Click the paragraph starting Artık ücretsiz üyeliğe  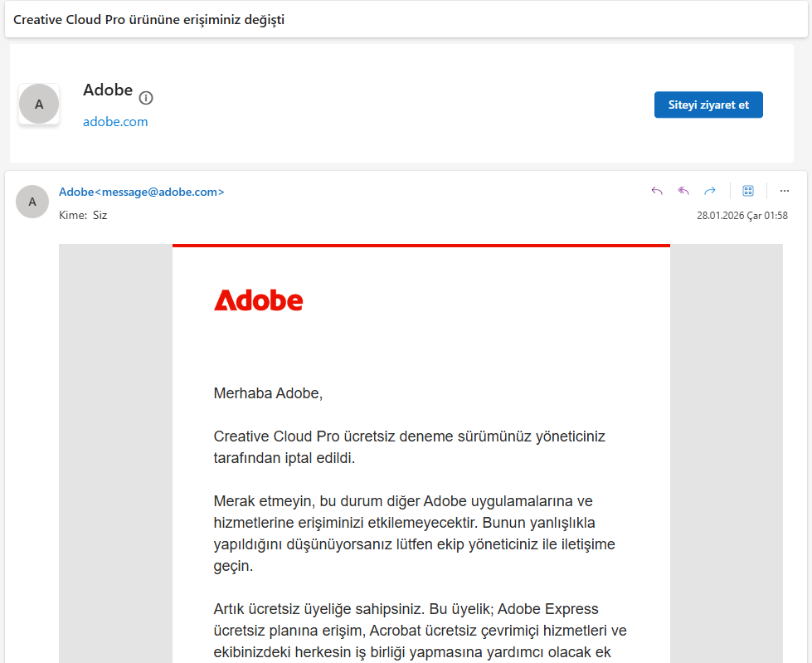420,631
